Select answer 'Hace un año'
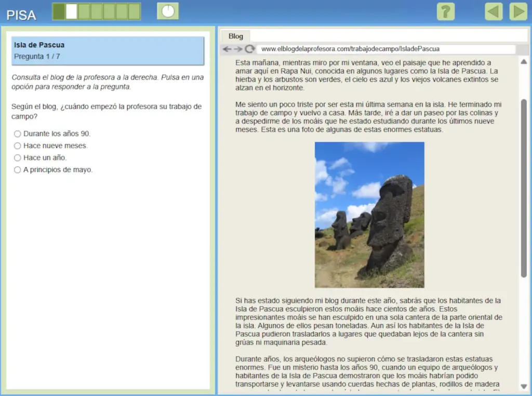The image size is (532, 396). (17, 157)
